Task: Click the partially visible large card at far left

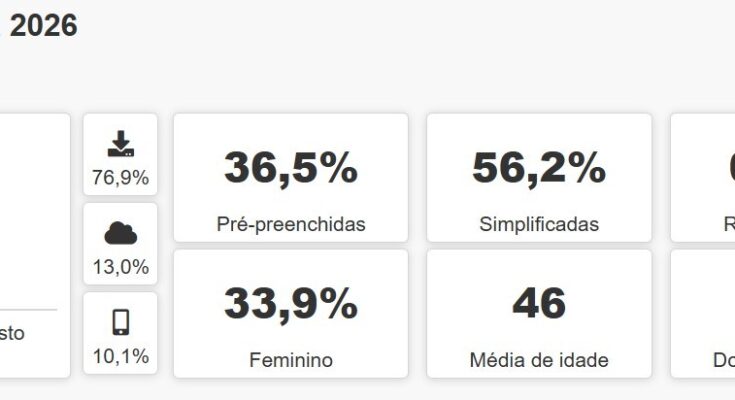Action: pyautogui.click(x=35, y=200)
